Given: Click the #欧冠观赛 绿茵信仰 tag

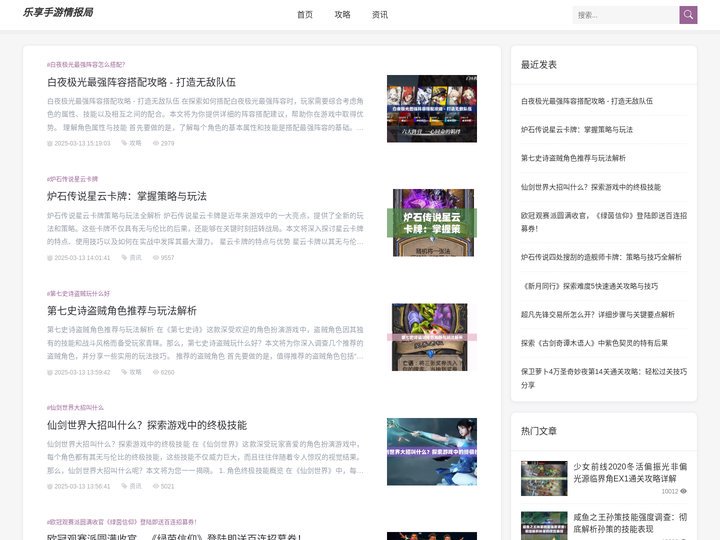Looking at the screenshot, I should click(x=122, y=522).
